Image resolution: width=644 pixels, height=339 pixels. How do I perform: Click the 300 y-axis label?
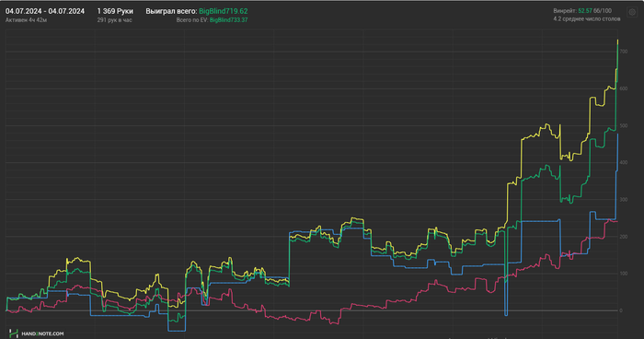[624, 200]
